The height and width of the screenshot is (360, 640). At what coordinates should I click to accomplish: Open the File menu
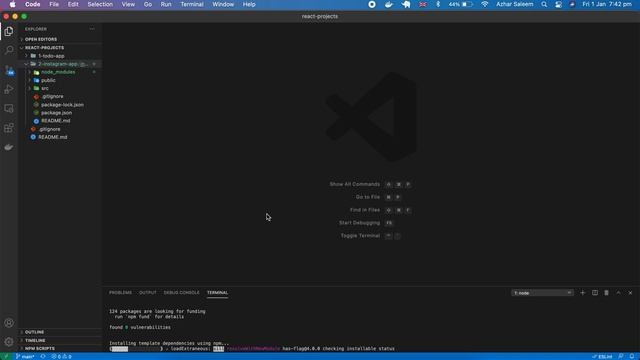click(x=54, y=4)
